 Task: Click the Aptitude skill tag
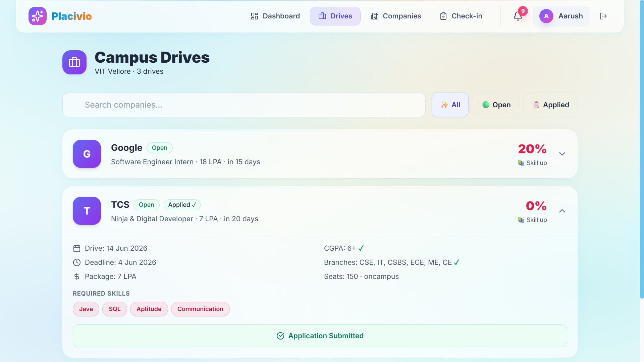(x=149, y=309)
